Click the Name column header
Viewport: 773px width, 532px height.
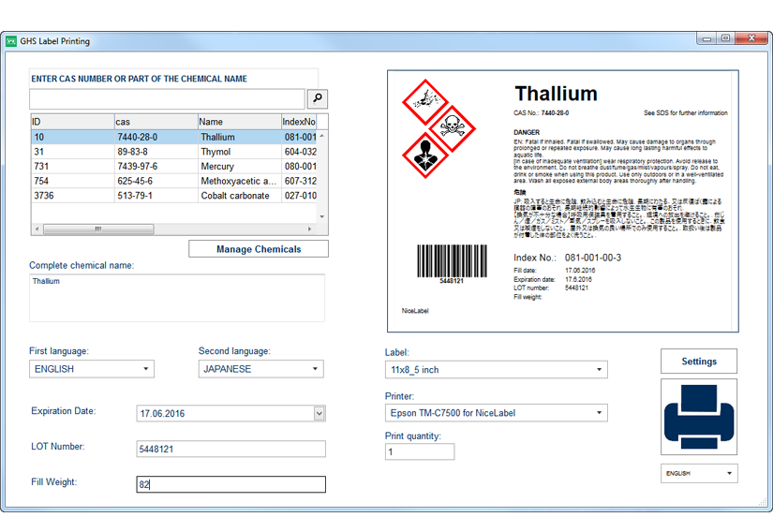pyautogui.click(x=239, y=122)
